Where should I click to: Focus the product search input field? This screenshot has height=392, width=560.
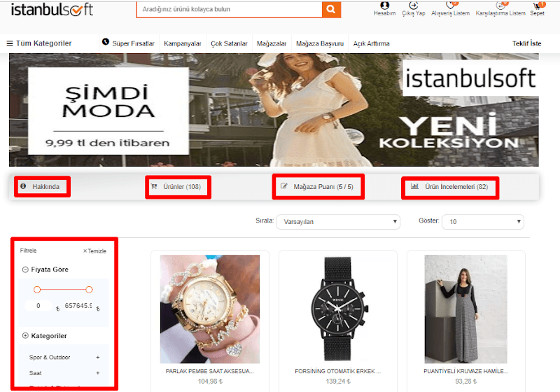click(230, 9)
